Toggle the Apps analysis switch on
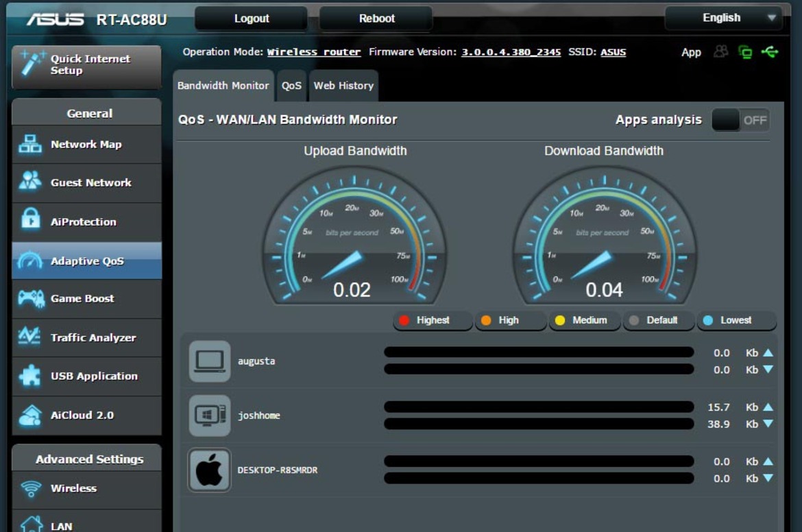 point(740,120)
